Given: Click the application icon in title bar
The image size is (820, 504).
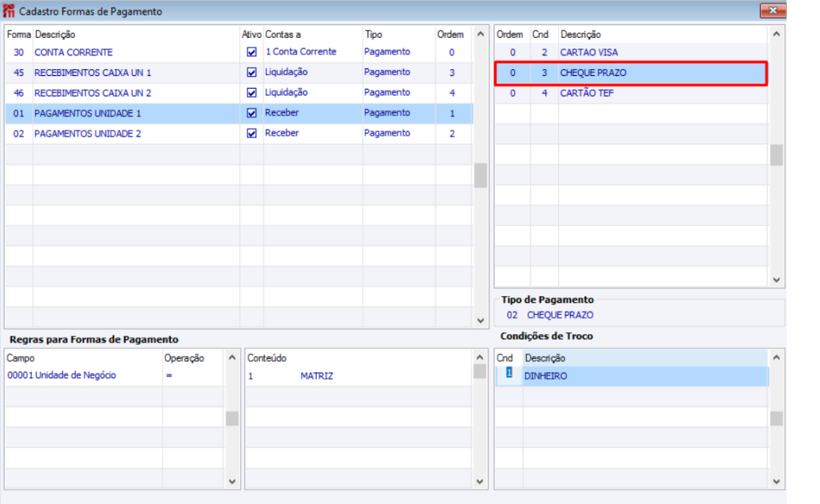Looking at the screenshot, I should pyautogui.click(x=9, y=11).
